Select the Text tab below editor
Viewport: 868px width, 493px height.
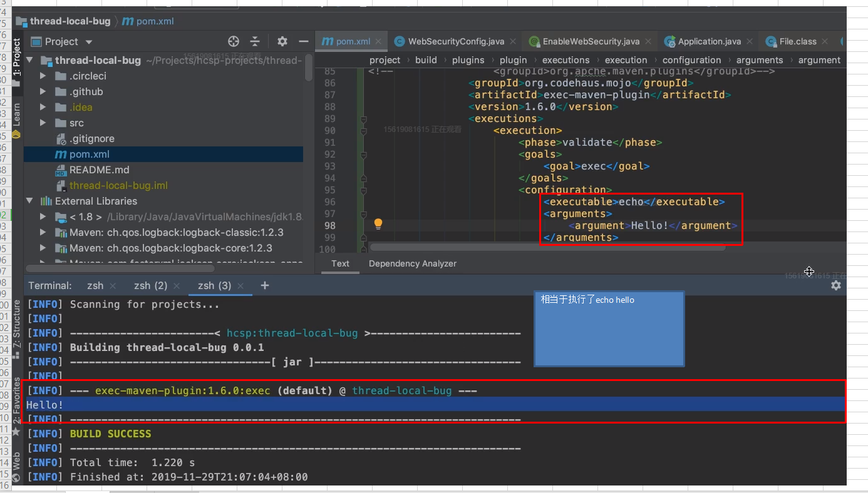(340, 263)
